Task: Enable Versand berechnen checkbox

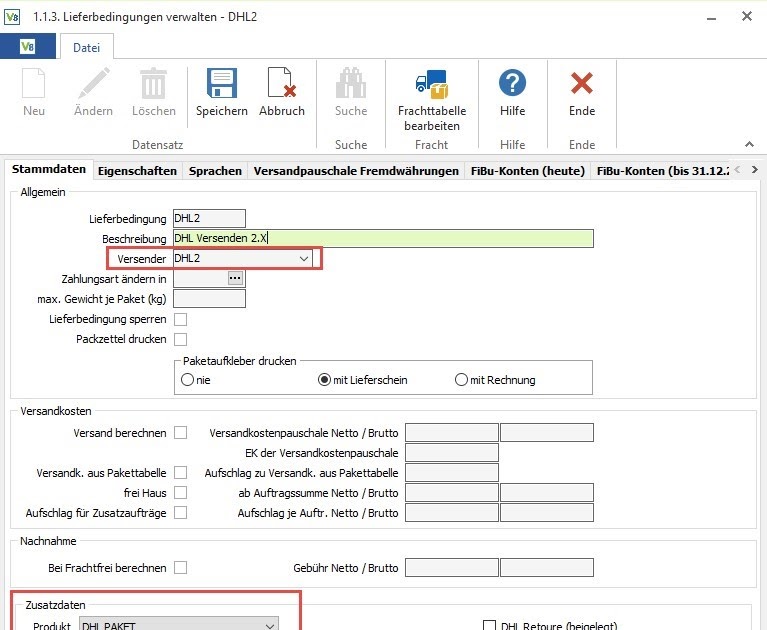Action: tap(180, 433)
